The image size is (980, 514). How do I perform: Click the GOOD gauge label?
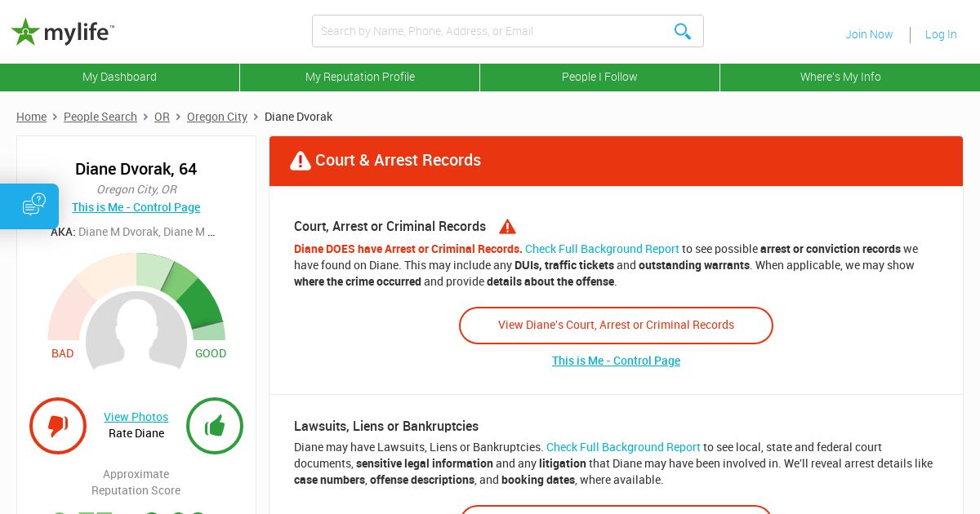tap(211, 353)
